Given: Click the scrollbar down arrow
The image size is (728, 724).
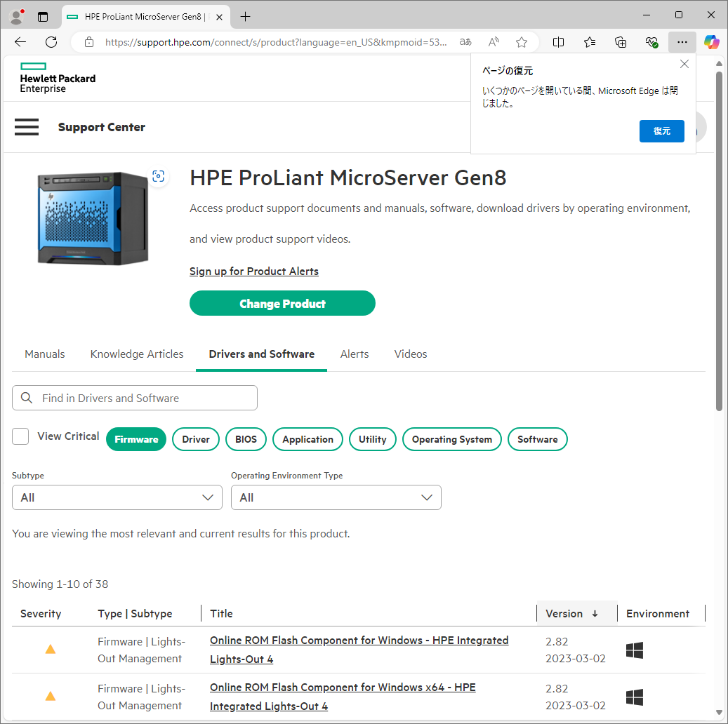Looking at the screenshot, I should click(719, 712).
